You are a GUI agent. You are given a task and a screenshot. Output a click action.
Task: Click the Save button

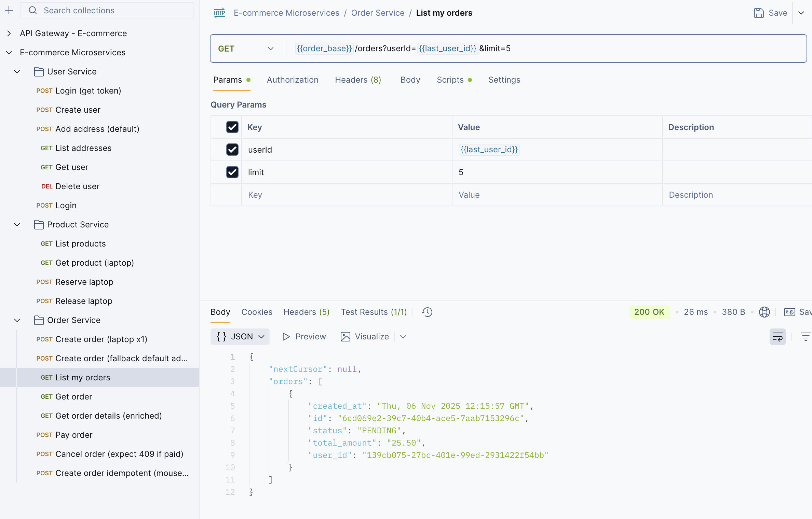pos(771,13)
